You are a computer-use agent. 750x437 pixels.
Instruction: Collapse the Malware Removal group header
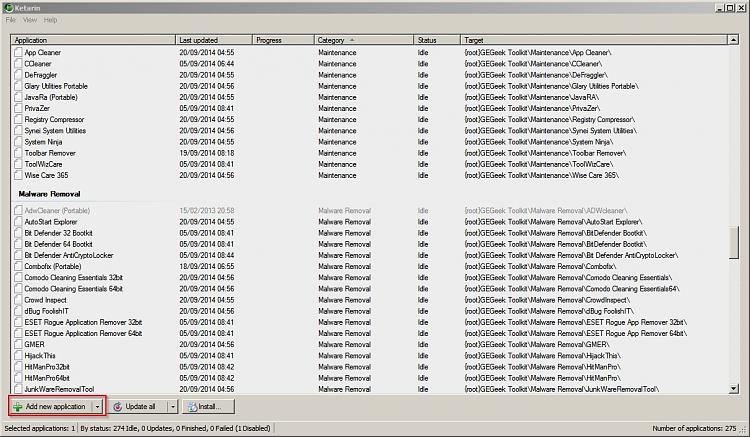49,194
